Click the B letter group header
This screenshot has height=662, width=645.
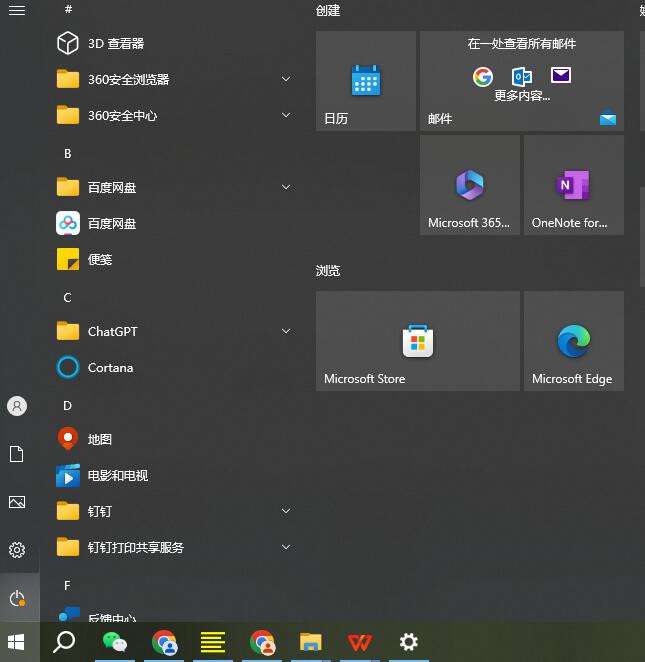(x=68, y=154)
